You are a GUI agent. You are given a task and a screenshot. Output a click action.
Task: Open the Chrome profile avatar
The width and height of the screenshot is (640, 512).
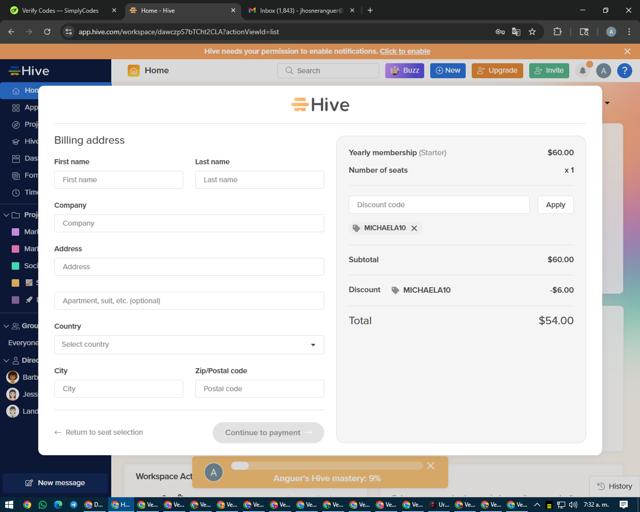(611, 32)
